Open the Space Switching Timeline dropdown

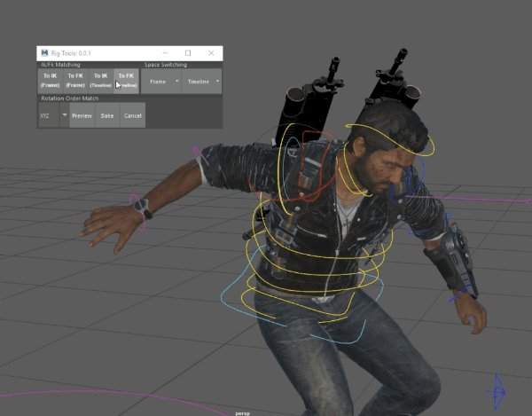(x=201, y=82)
